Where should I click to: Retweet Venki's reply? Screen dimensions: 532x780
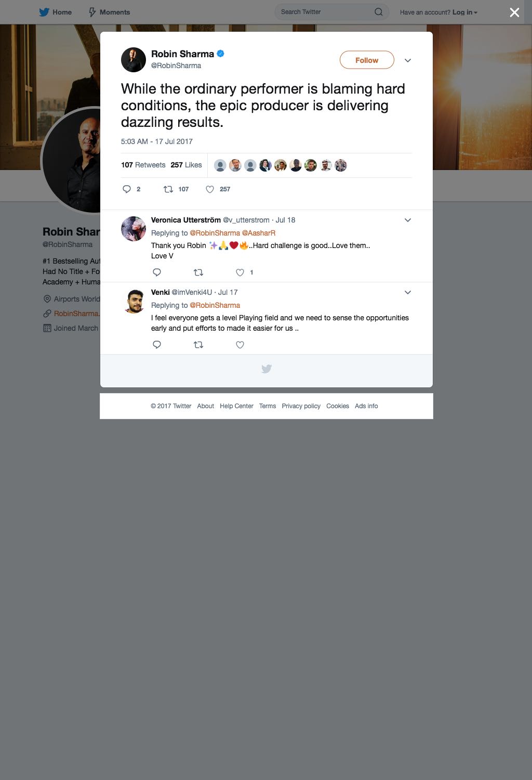pyautogui.click(x=198, y=345)
